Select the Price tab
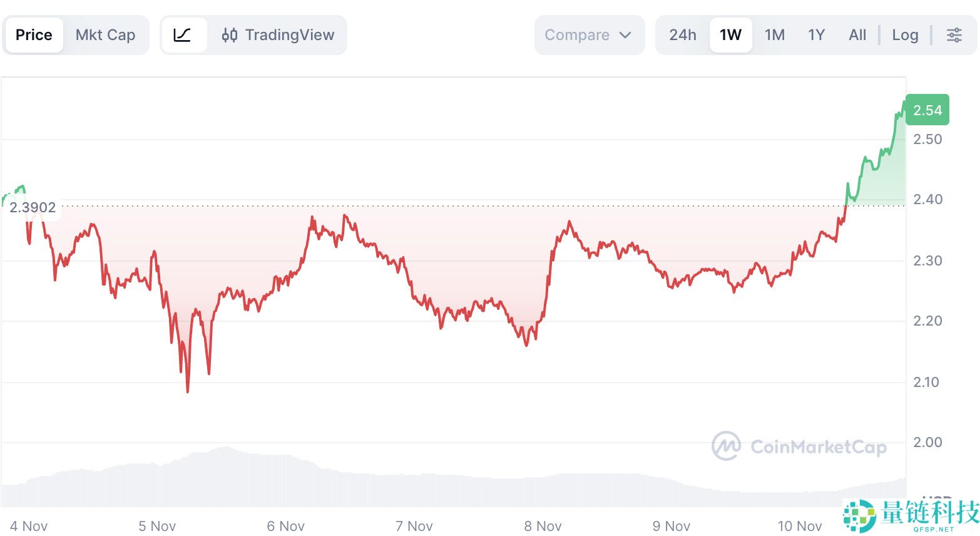Image resolution: width=980 pixels, height=536 pixels. pyautogui.click(x=34, y=35)
